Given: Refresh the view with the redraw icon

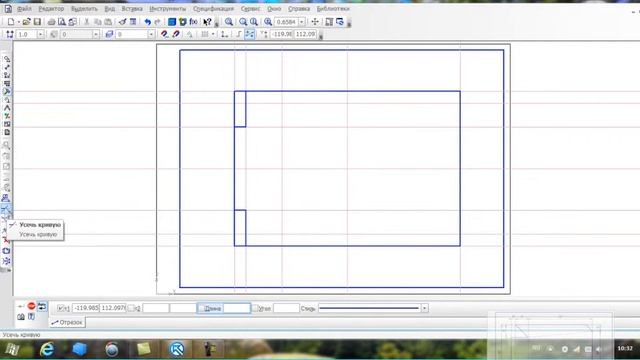Looking at the screenshot, I should [x=340, y=22].
